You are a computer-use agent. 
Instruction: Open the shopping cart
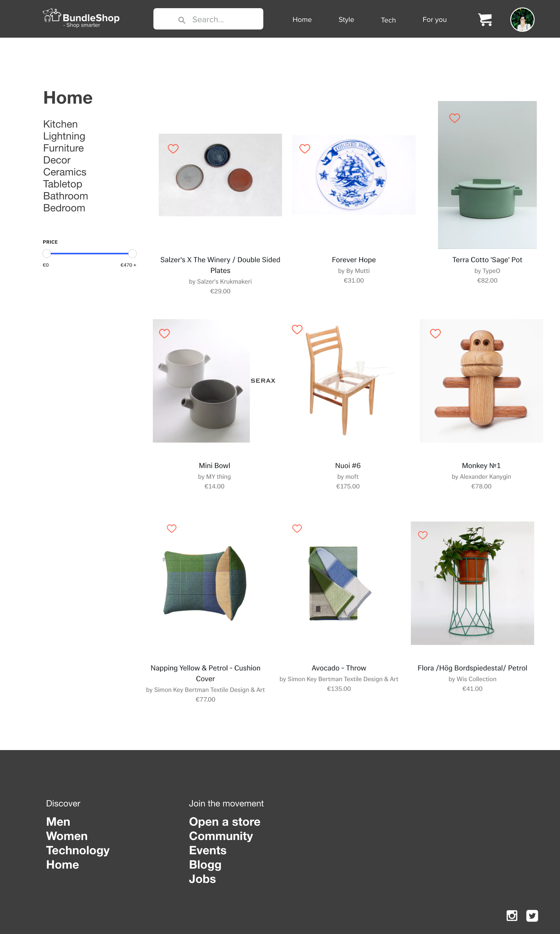(x=485, y=19)
